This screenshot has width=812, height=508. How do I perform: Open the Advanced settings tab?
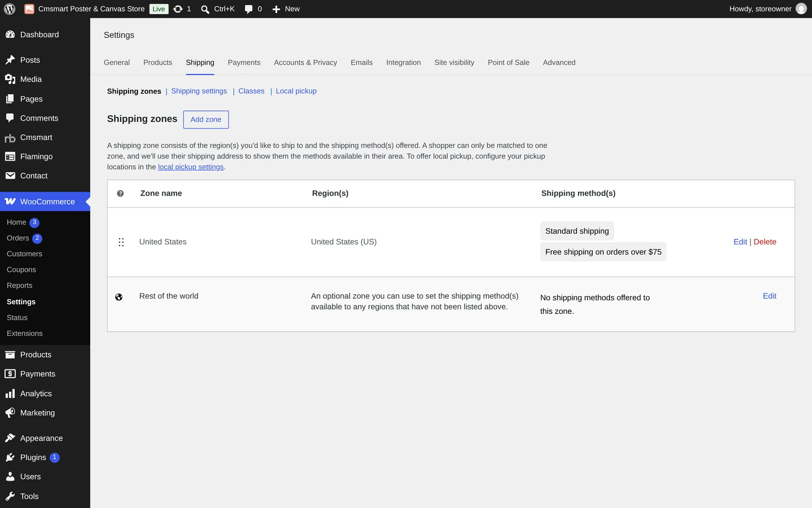tap(559, 62)
